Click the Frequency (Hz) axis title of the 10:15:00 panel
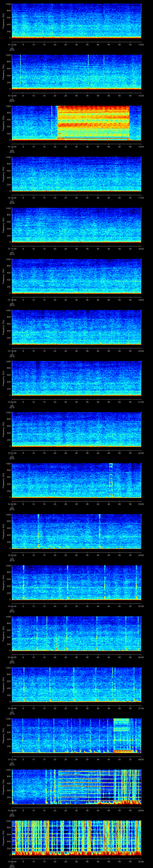 click(x=3, y=123)
